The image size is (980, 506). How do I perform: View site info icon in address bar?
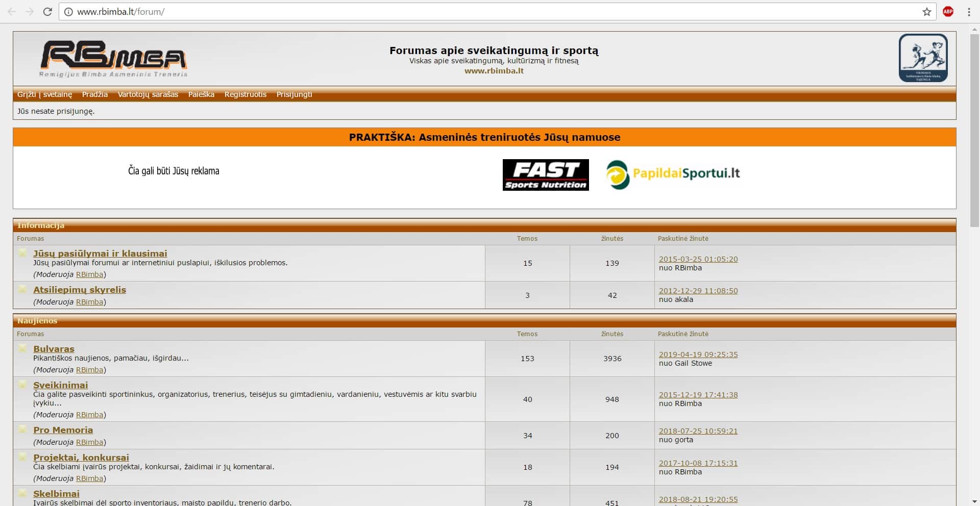pyautogui.click(x=68, y=12)
